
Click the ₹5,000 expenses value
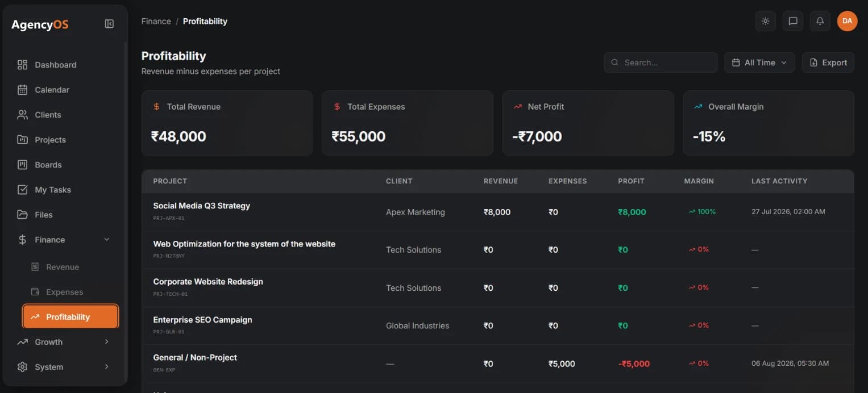point(562,363)
